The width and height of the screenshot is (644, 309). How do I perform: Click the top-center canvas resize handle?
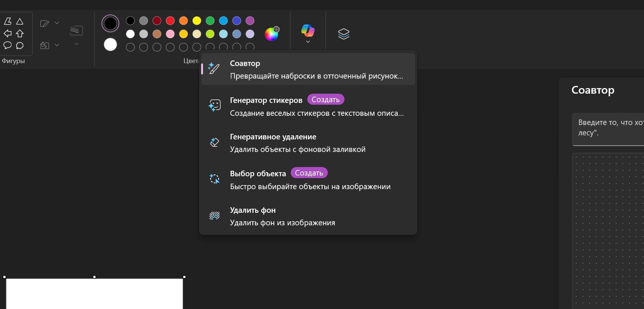[x=95, y=277]
